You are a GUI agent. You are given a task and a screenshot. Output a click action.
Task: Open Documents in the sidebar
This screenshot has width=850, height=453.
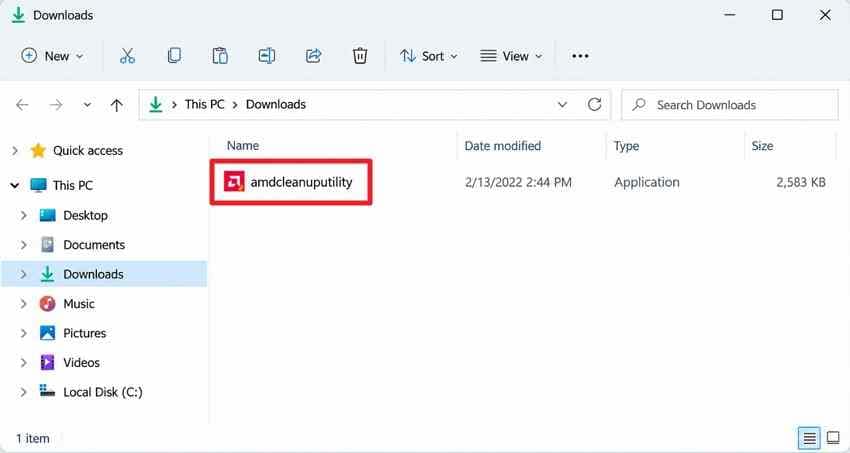[94, 245]
